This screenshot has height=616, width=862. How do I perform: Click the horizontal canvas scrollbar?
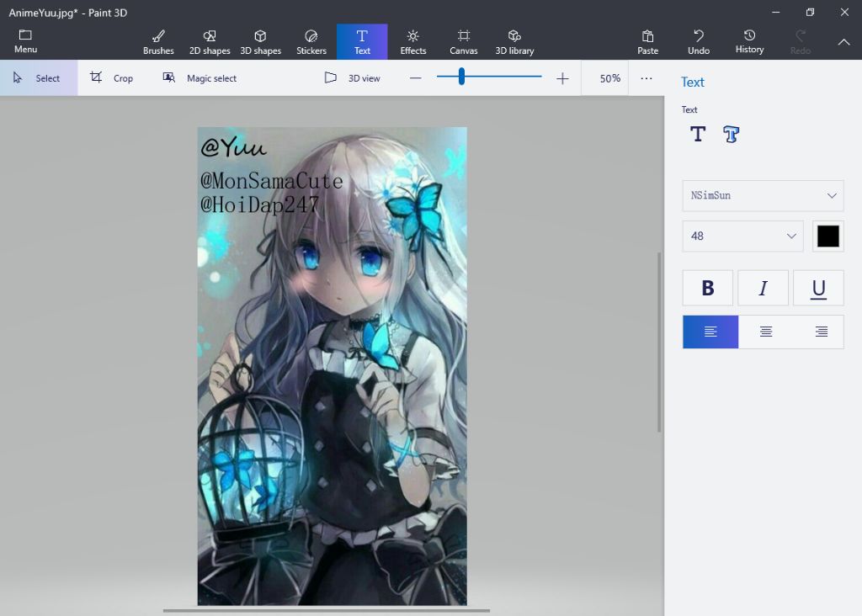point(326,610)
